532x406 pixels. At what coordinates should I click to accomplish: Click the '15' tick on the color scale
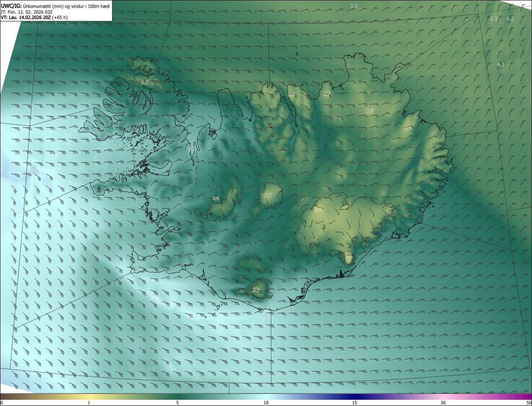pos(355,403)
